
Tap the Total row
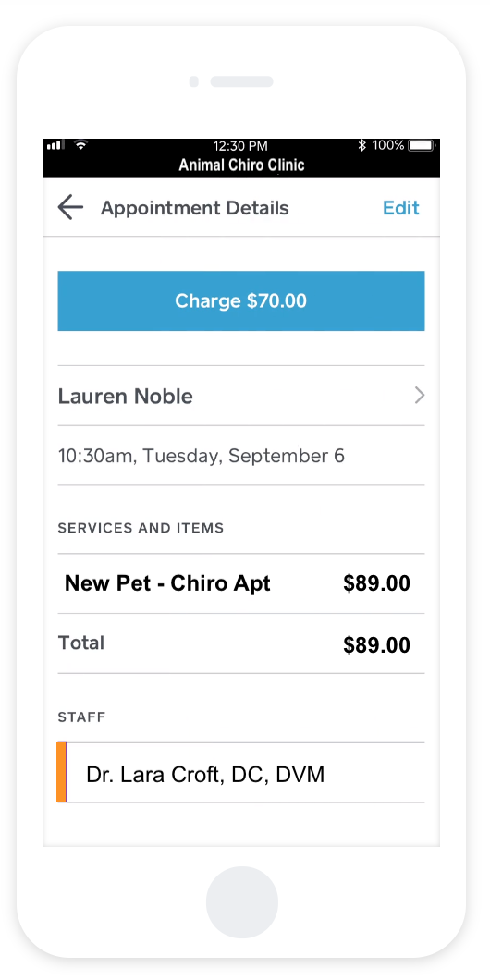(x=241, y=643)
